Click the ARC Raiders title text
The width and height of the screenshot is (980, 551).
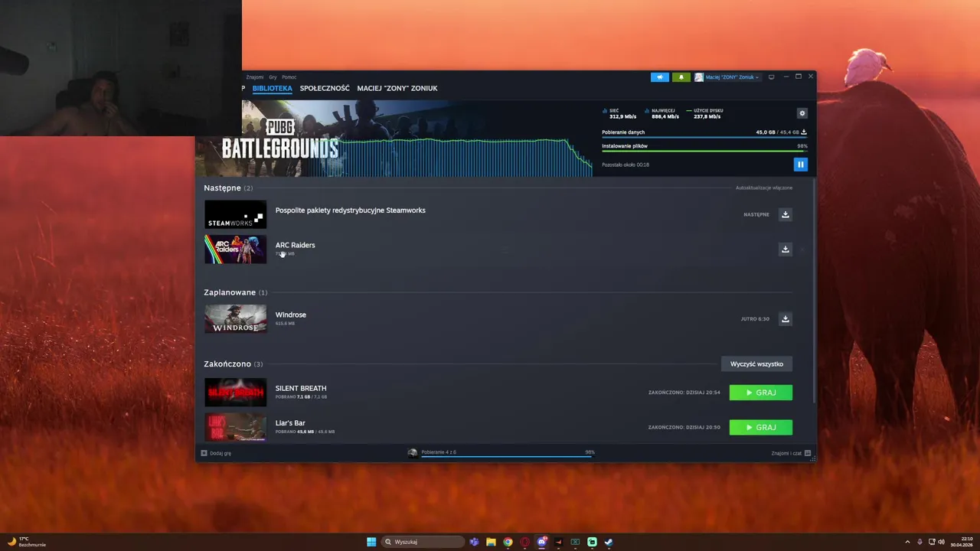[x=296, y=245]
